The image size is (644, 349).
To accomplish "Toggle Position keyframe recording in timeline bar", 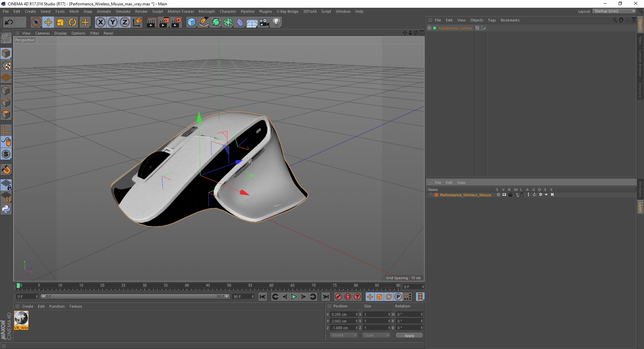I will [x=370, y=297].
